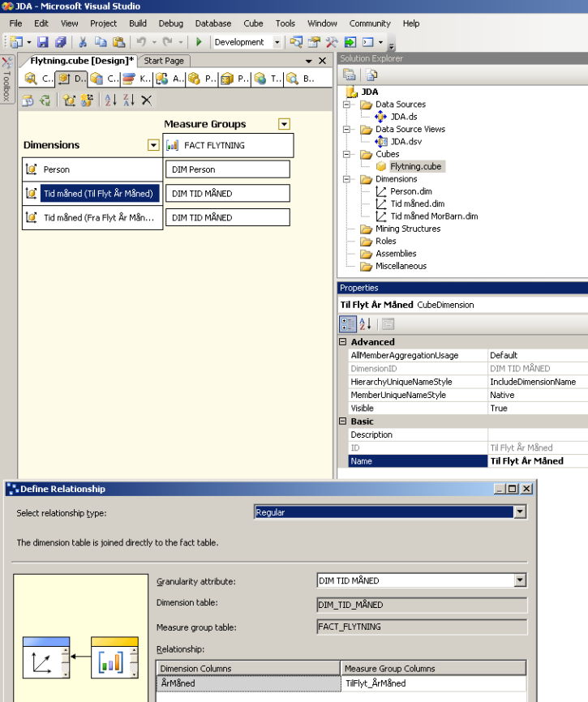
Task: Click the FACT FLYTNING measure group header
Action: pyautogui.click(x=228, y=145)
